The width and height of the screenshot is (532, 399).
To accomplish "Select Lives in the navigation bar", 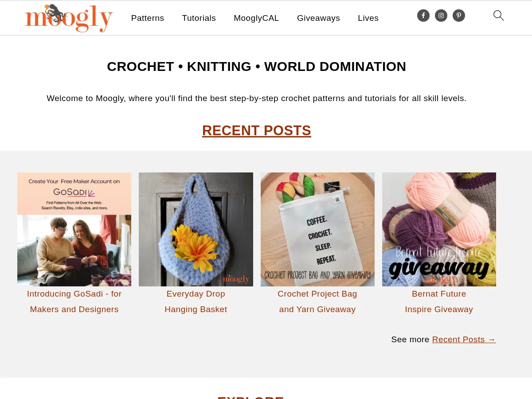I will pyautogui.click(x=368, y=18).
